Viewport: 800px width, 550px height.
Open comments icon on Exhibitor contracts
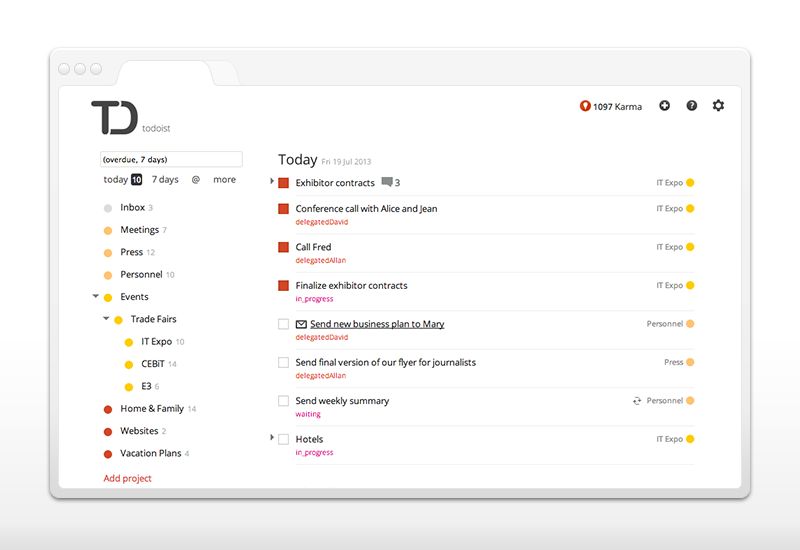click(x=387, y=182)
